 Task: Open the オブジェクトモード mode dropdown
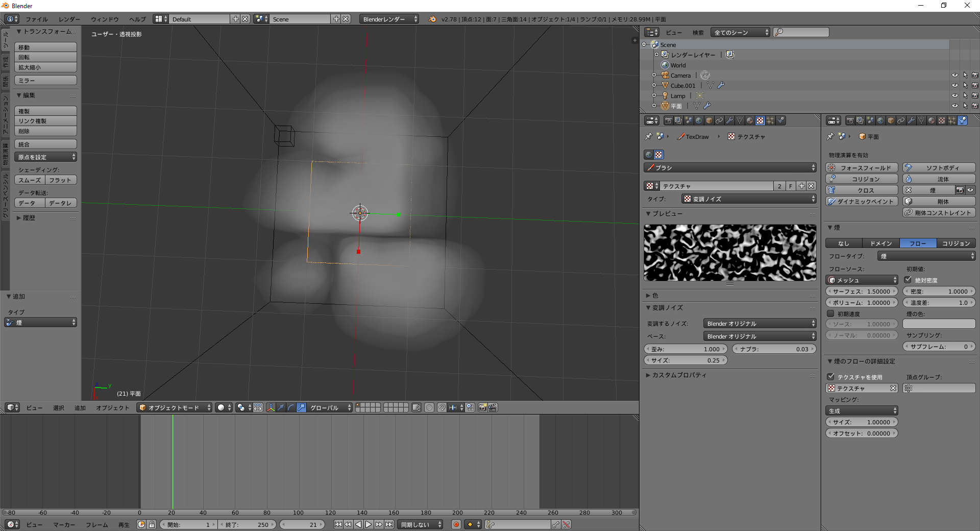pos(174,407)
